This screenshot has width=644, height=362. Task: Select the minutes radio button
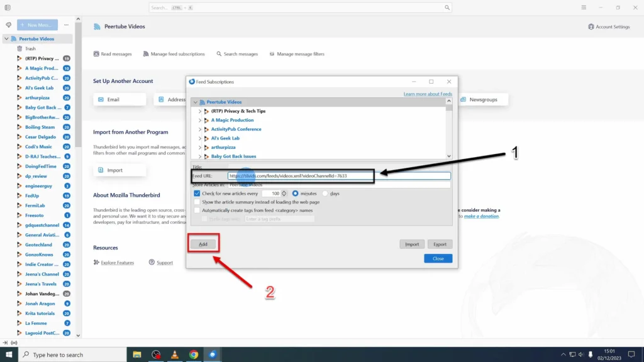coord(296,194)
